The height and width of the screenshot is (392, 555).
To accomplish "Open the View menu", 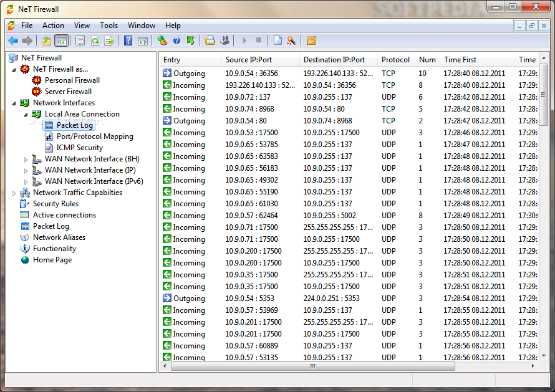I will (x=82, y=26).
